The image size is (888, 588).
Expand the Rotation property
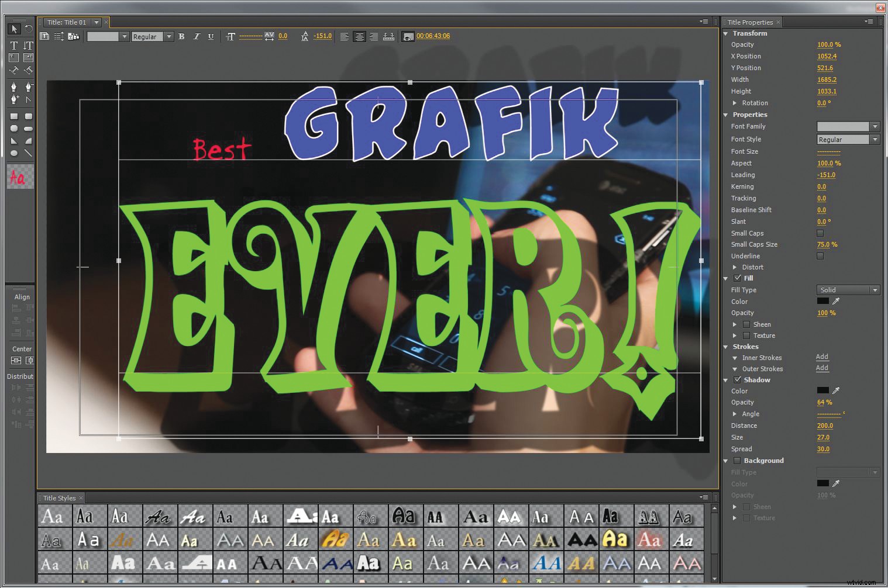735,103
